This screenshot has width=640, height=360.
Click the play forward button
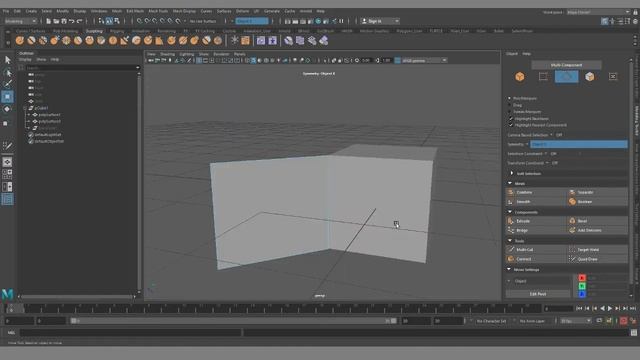point(610,309)
